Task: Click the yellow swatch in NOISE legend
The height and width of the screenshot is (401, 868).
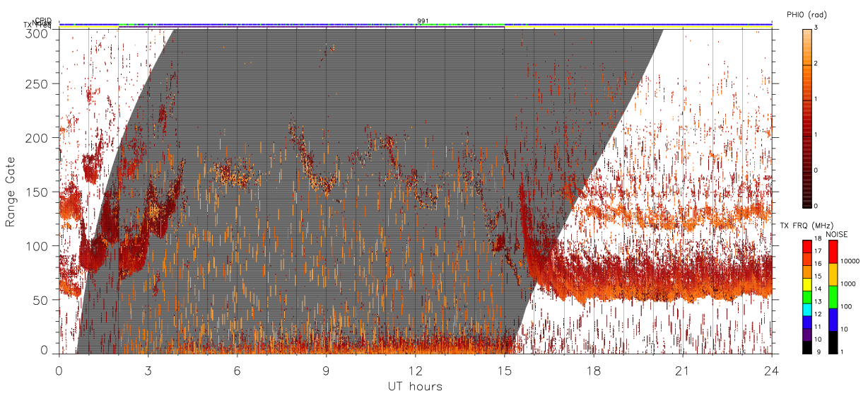Action: point(833,274)
